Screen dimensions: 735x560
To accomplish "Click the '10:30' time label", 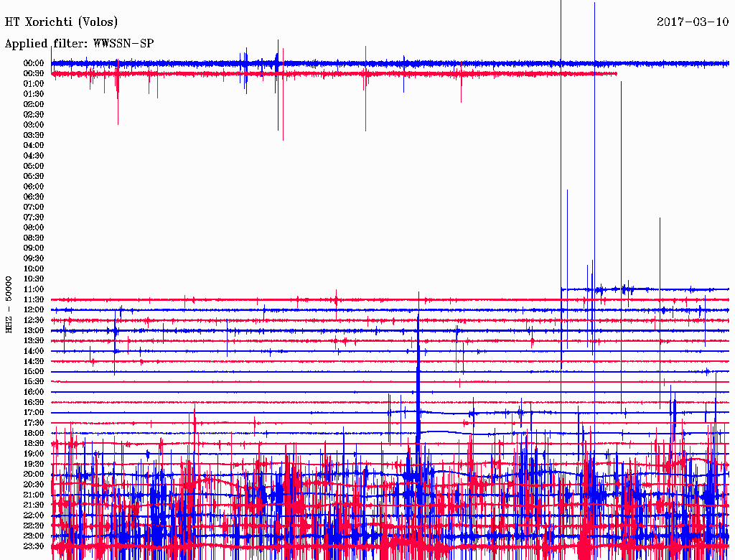I will (34, 279).
